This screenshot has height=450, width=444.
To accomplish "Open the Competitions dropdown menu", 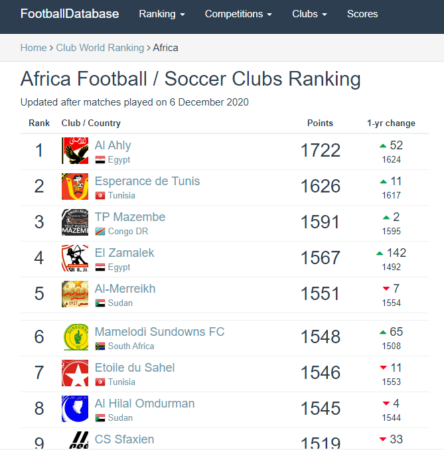I will (238, 14).
